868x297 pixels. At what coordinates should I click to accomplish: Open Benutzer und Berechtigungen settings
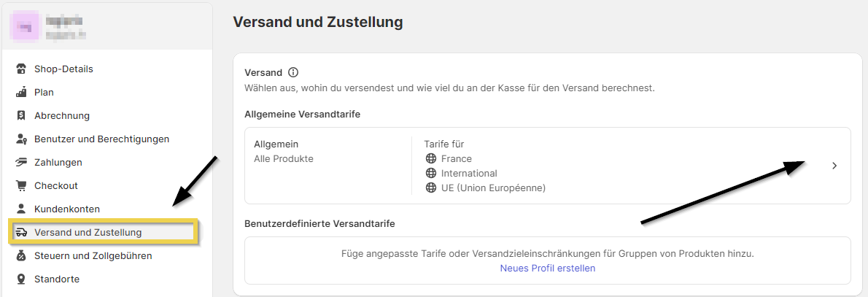tap(101, 139)
